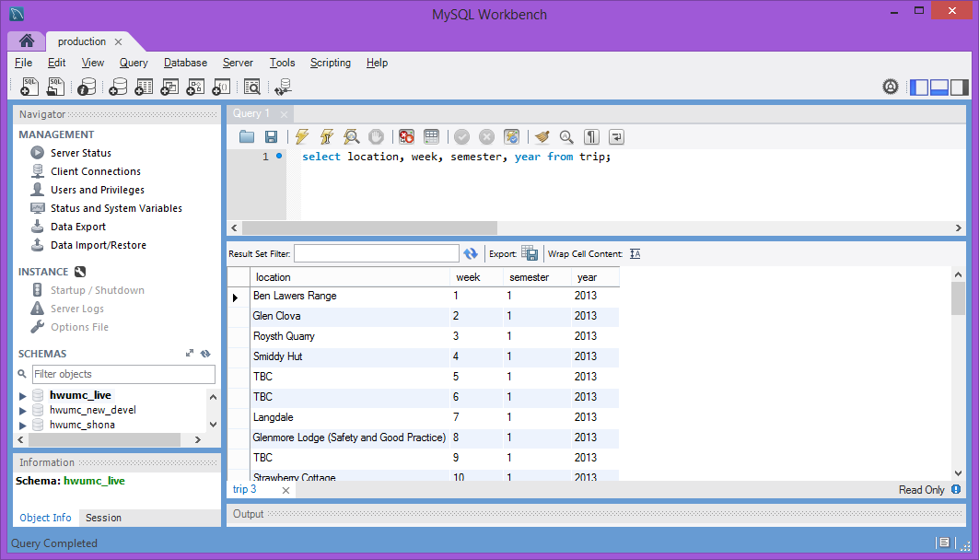Create a new stored procedure icon
The height and width of the screenshot is (560, 979).
(x=195, y=87)
